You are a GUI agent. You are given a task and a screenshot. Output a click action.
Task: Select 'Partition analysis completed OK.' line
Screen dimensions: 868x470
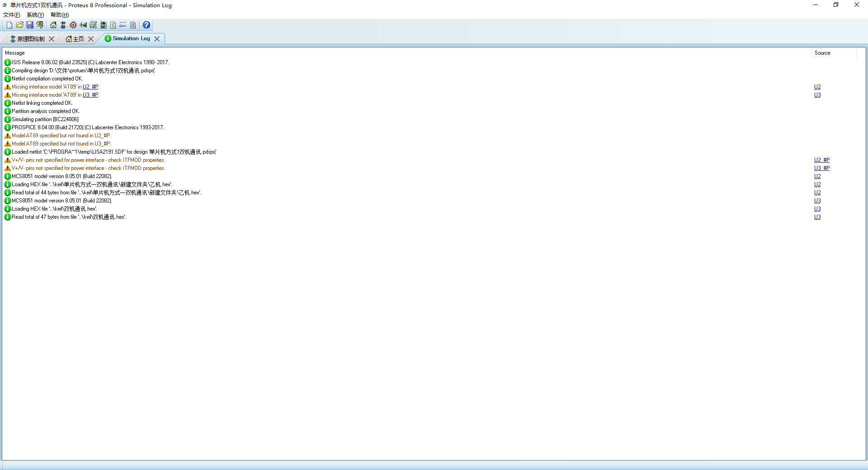tap(46, 111)
